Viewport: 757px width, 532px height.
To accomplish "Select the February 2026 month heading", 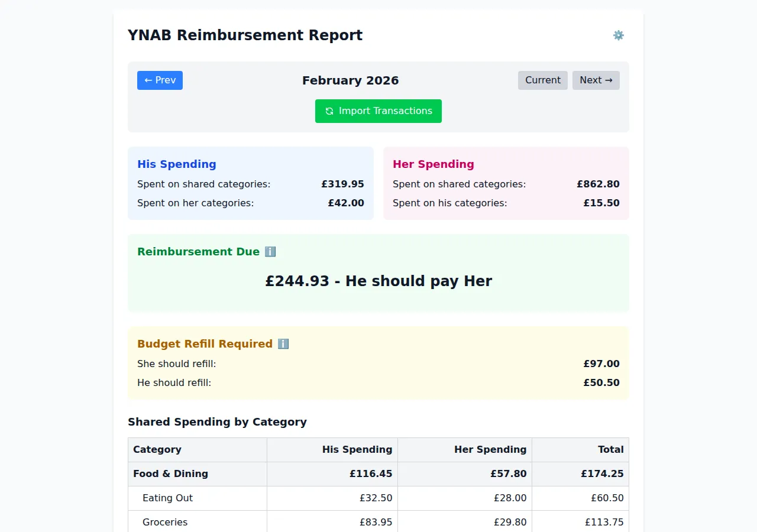I will point(350,80).
